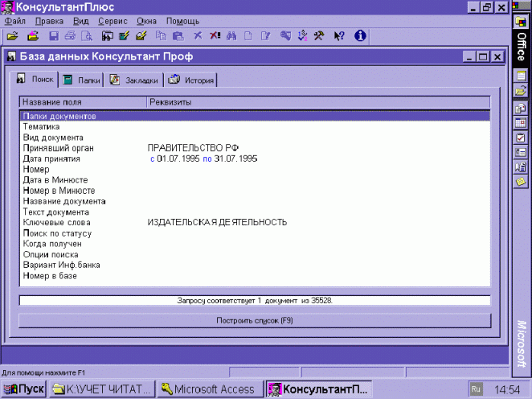532x399 pixels.
Task: Click the 1-2 sort order icon
Action: click(x=302, y=35)
